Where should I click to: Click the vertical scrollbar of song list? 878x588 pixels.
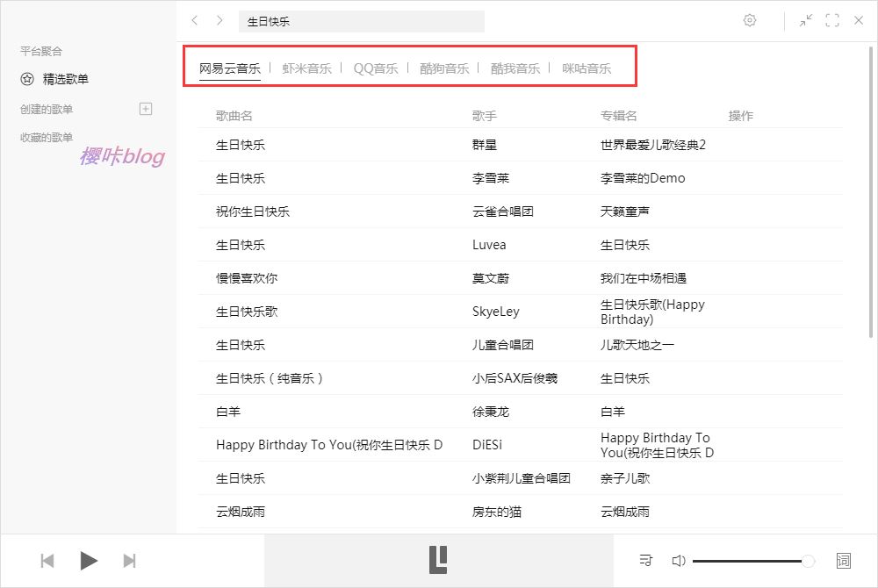click(x=871, y=192)
